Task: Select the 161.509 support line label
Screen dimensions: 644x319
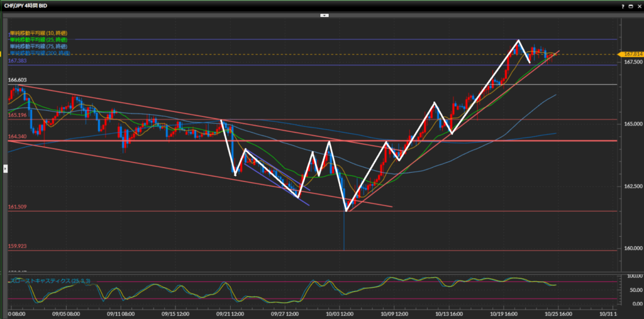Action: (17, 207)
